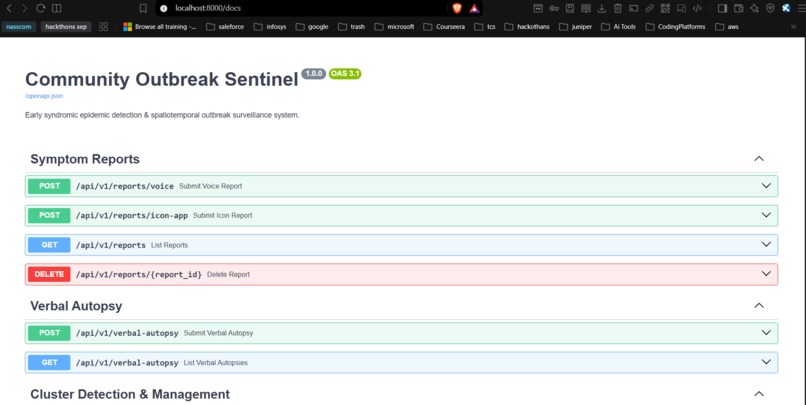Open the microsoft bookmarks folder
This screenshot has height=405, width=806.
(395, 27)
